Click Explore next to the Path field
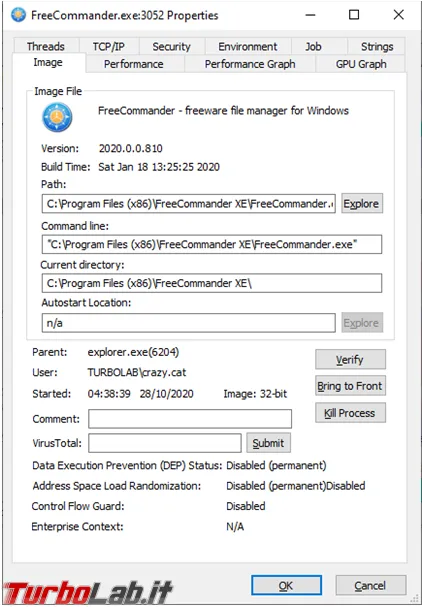The width and height of the screenshot is (422, 607). pos(362,204)
